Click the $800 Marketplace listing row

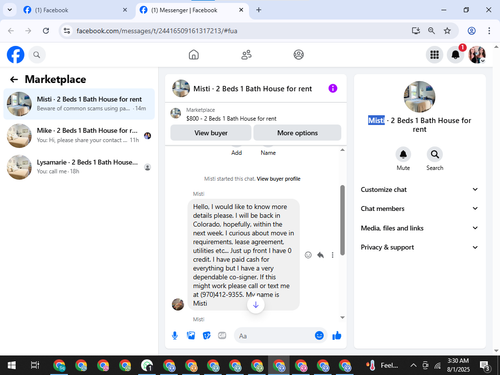(x=256, y=114)
